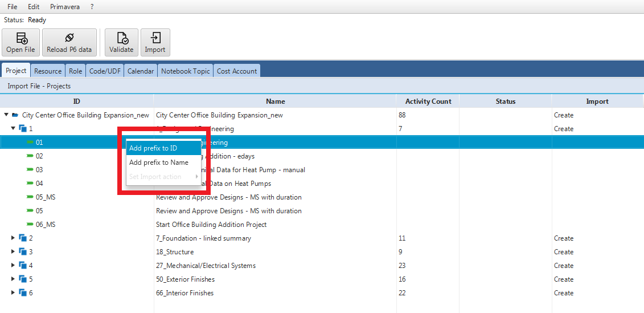Open the Primavera menu

tap(64, 7)
